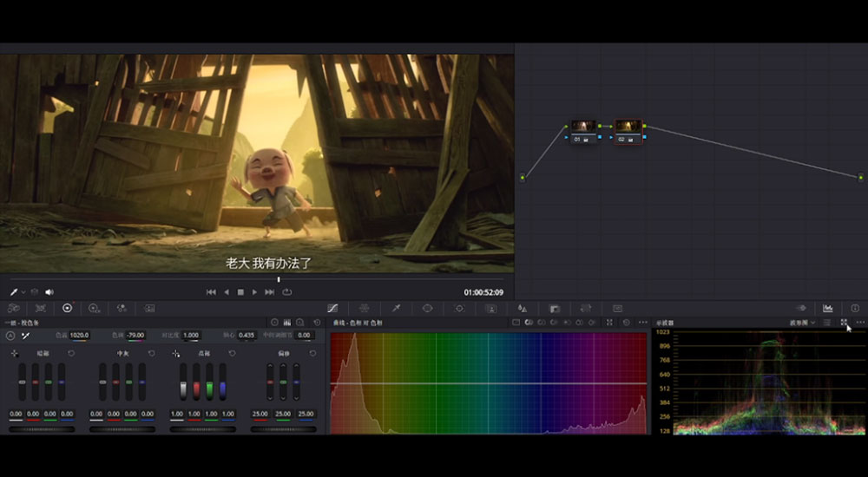Mute viewer audio with speaker icon
The image size is (868, 477).
click(x=49, y=292)
